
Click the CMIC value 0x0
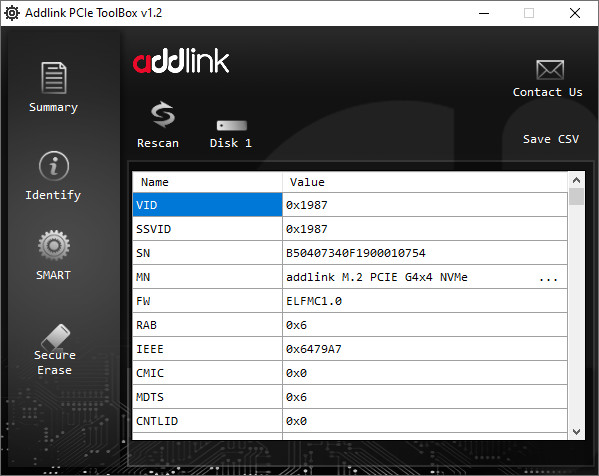click(296, 373)
